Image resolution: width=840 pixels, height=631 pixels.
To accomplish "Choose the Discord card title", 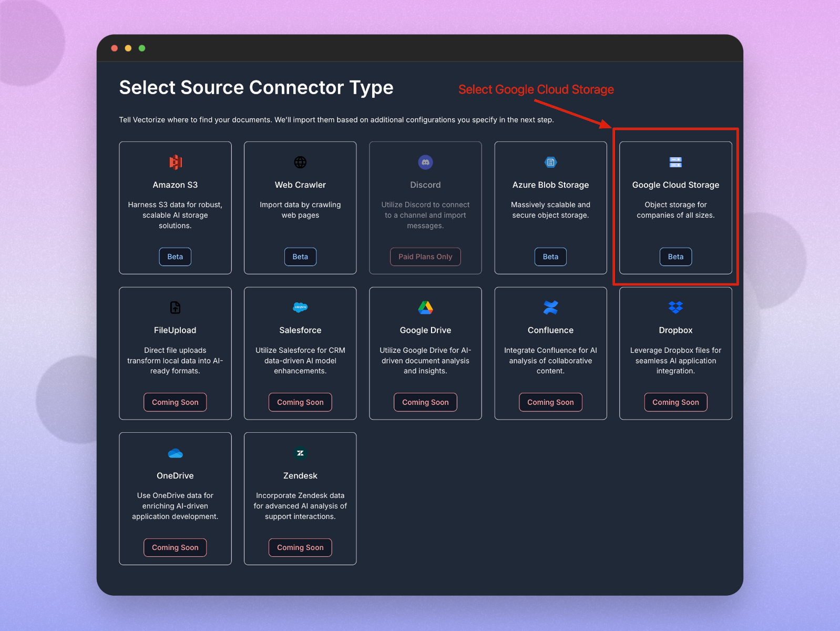I will (x=425, y=185).
